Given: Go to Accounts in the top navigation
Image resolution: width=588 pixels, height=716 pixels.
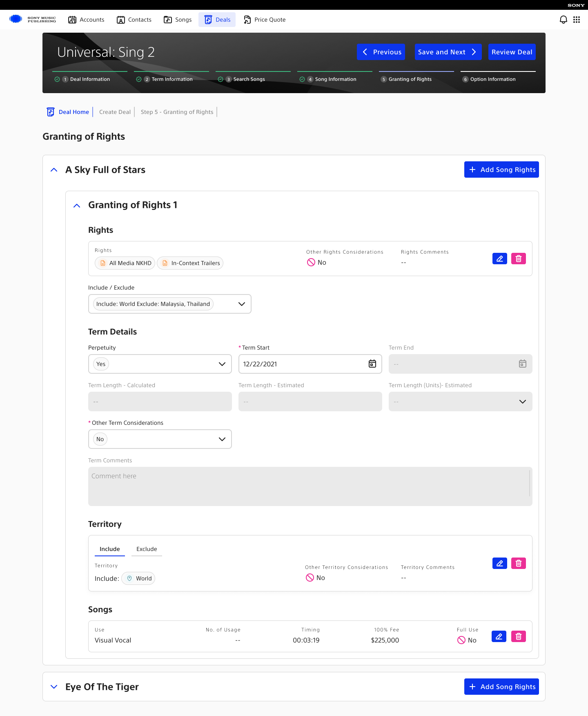Looking at the screenshot, I should 86,20.
